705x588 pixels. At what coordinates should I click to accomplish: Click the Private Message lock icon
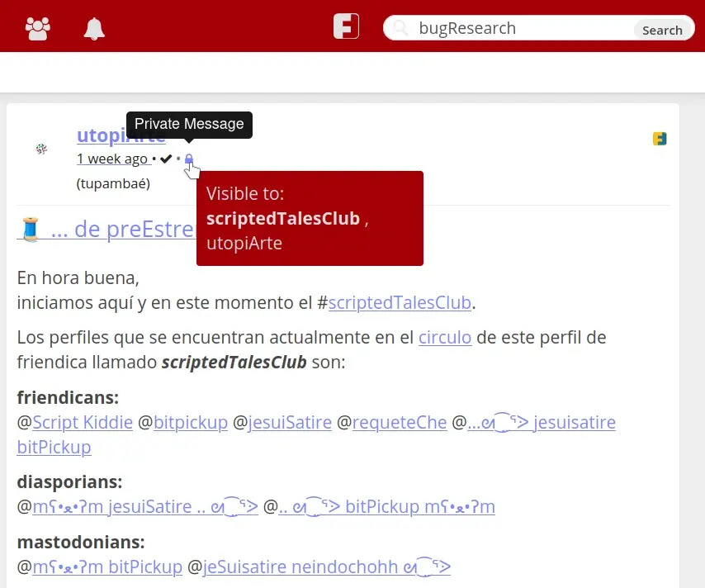[x=189, y=159]
